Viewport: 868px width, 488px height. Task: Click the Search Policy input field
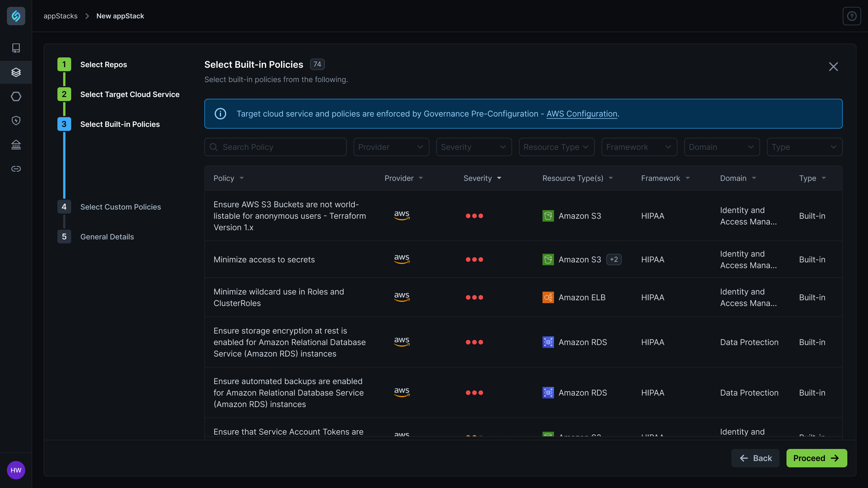pyautogui.click(x=275, y=147)
